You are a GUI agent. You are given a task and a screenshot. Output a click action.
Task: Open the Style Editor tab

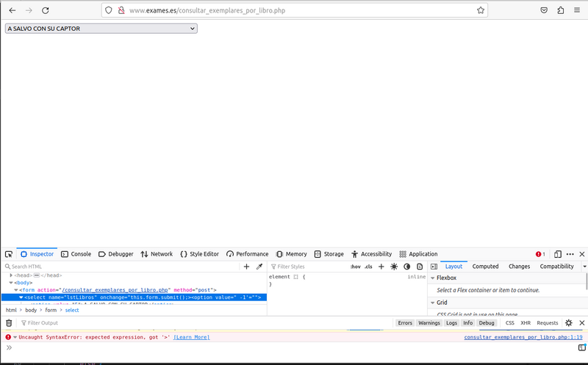tap(199, 254)
